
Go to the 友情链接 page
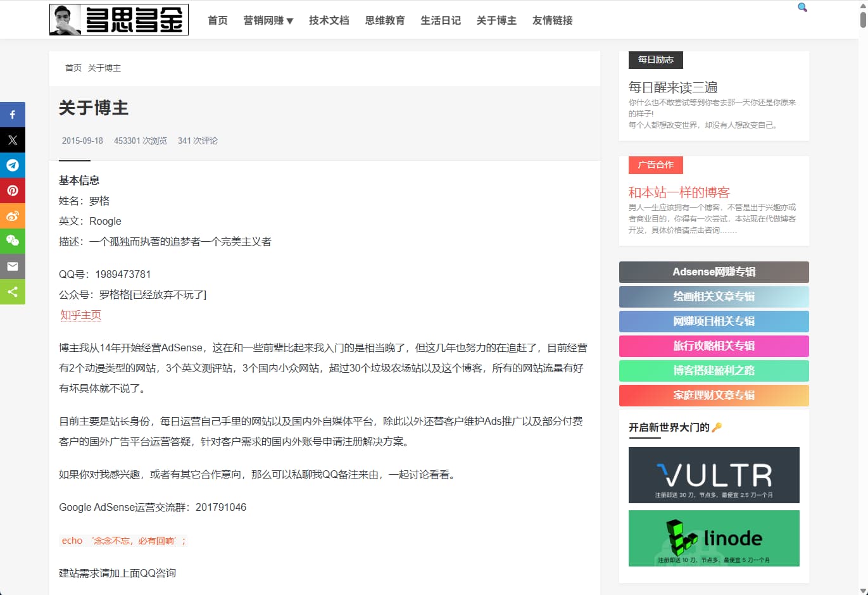pos(551,20)
